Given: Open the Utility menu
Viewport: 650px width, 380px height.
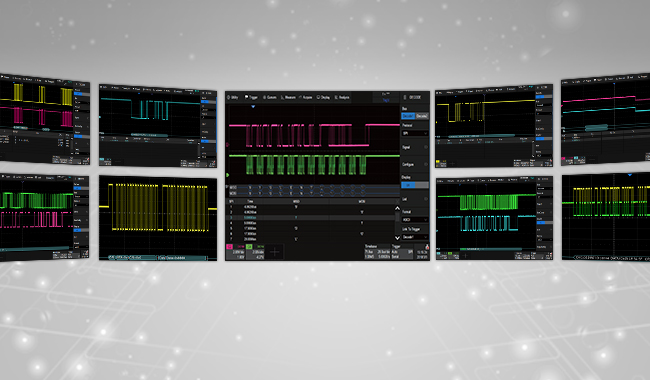Looking at the screenshot, I should click(233, 97).
